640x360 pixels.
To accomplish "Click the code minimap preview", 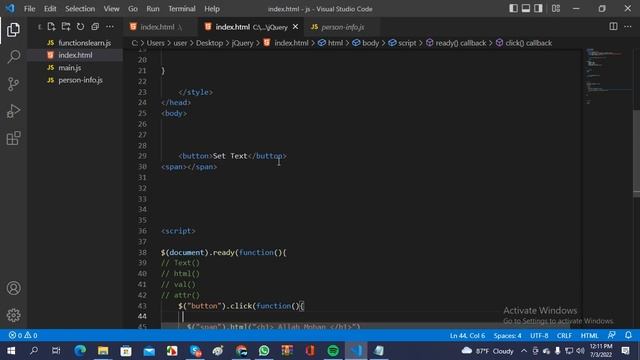I will pos(607,76).
